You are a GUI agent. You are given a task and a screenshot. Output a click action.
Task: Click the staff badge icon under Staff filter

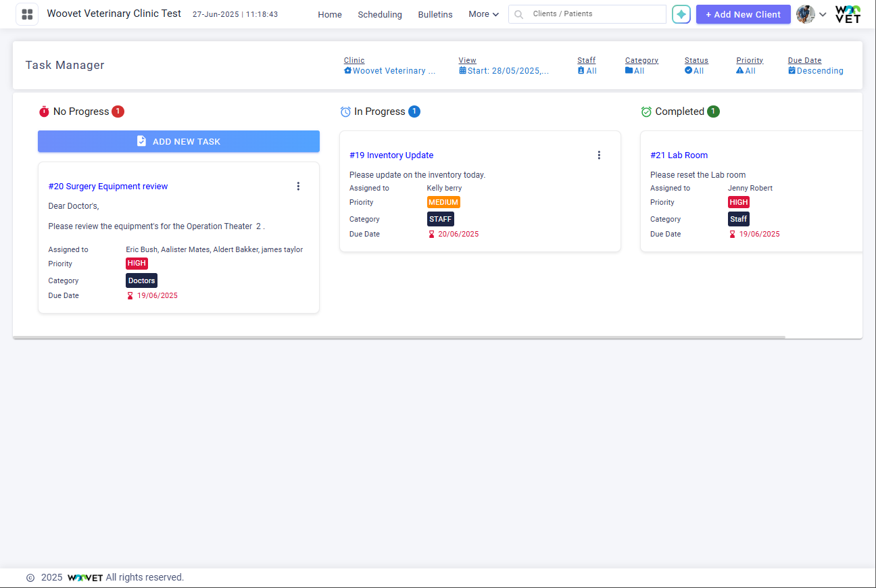tap(582, 70)
